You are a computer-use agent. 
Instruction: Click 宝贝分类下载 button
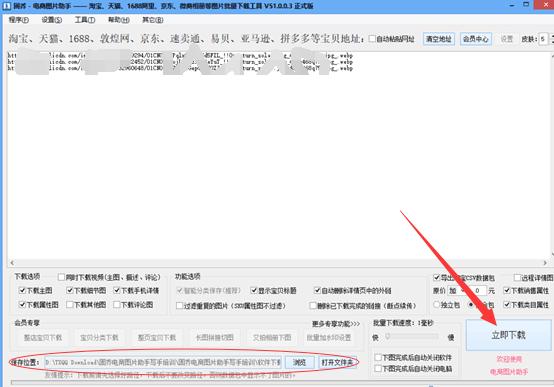tap(99, 338)
